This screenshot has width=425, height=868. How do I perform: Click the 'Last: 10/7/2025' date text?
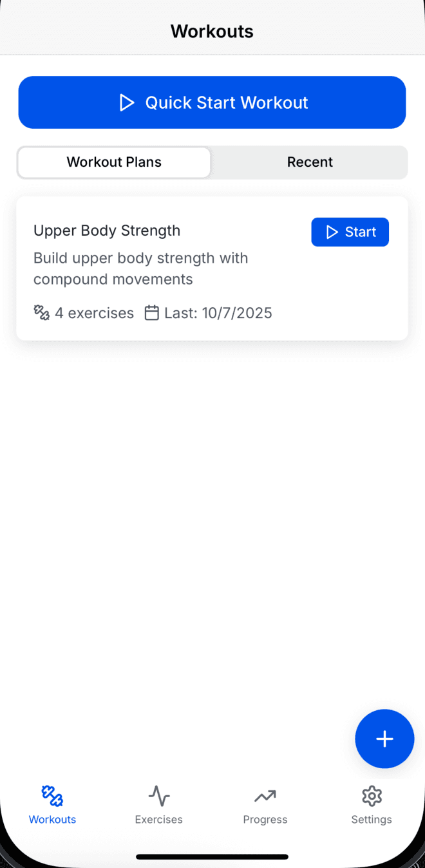click(218, 312)
